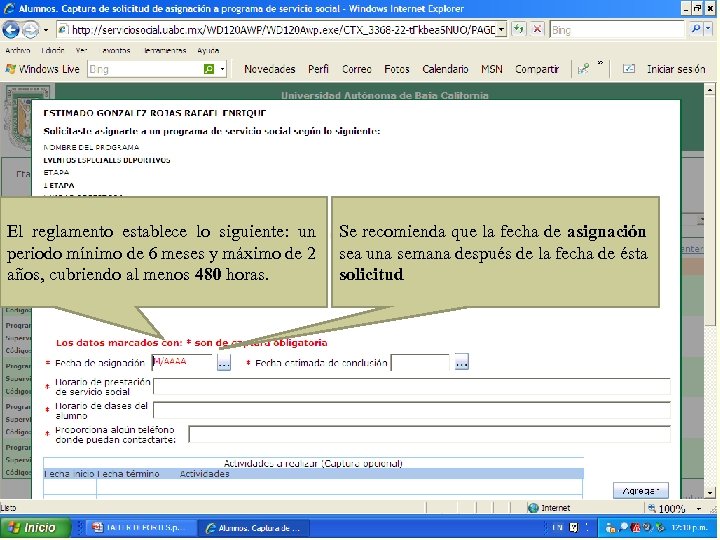Image resolution: width=720 pixels, height=540 pixels.
Task: Click the Refresh page icon
Action: [x=518, y=30]
